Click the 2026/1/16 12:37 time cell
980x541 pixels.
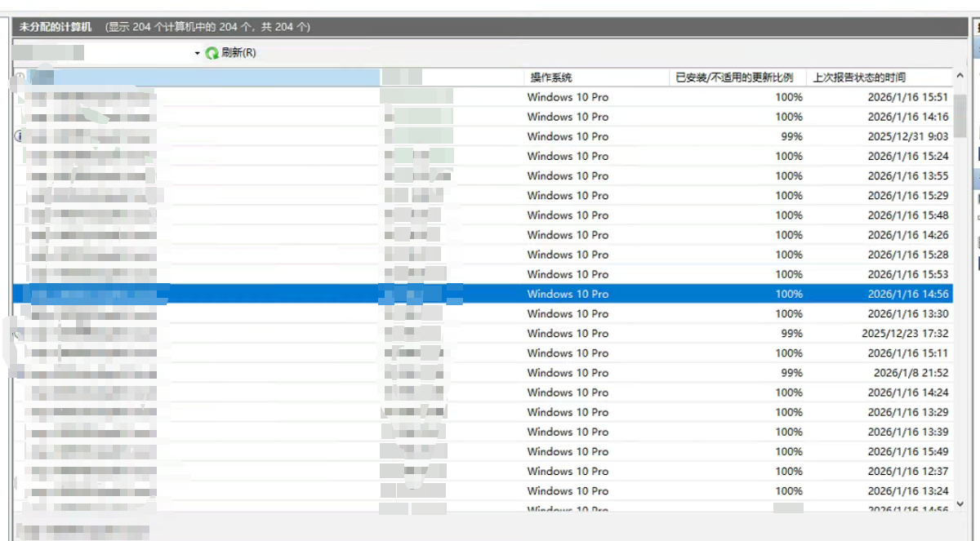point(908,471)
